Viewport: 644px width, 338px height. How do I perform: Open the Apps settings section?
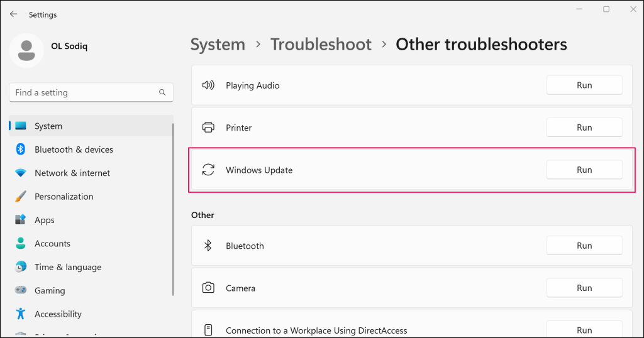[x=45, y=220]
